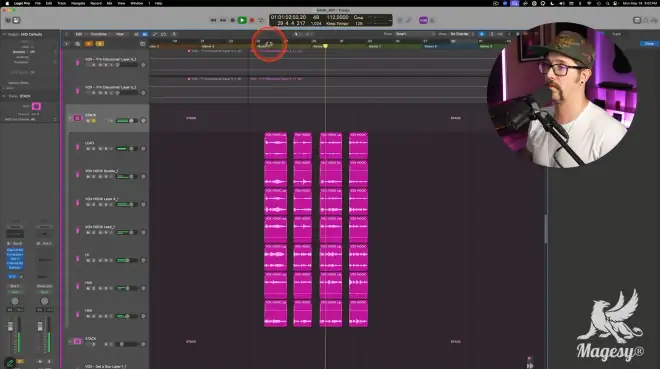Click the purple count-in button
Screen dimensions: 660x369
tap(423, 20)
